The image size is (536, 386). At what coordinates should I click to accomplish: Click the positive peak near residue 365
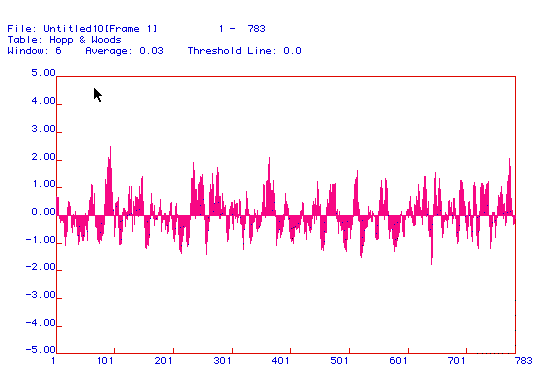pos(269,185)
